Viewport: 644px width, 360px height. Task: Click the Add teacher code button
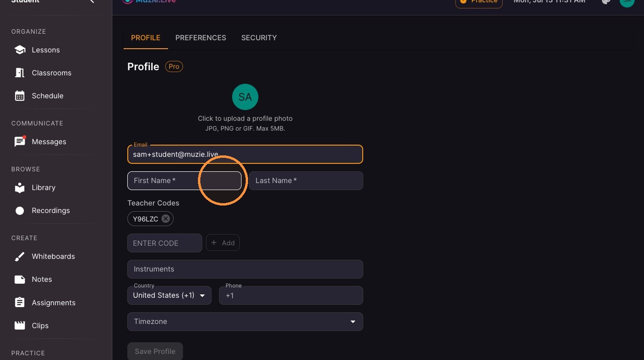tap(223, 243)
